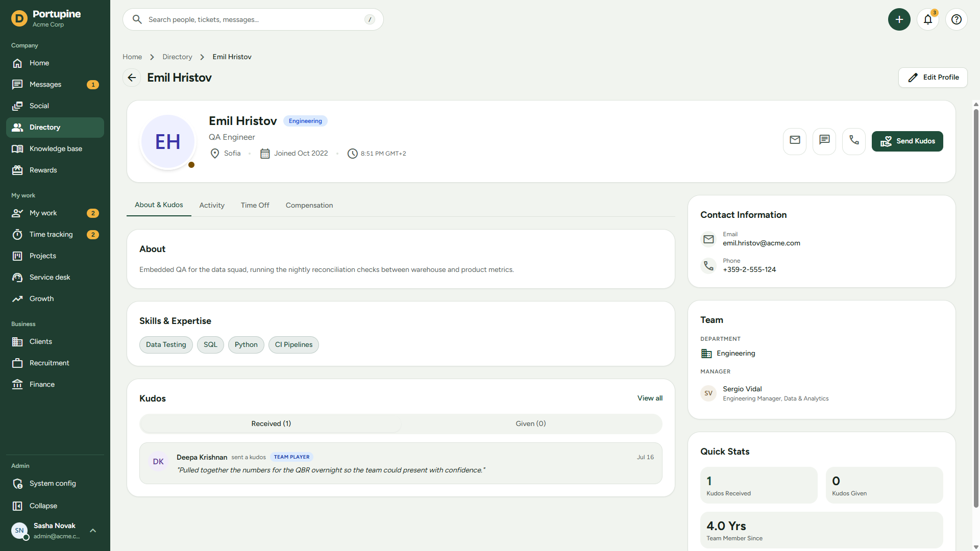Viewport: 980px width, 551px height.
Task: Switch to Given (0) kudos
Action: point(531,424)
